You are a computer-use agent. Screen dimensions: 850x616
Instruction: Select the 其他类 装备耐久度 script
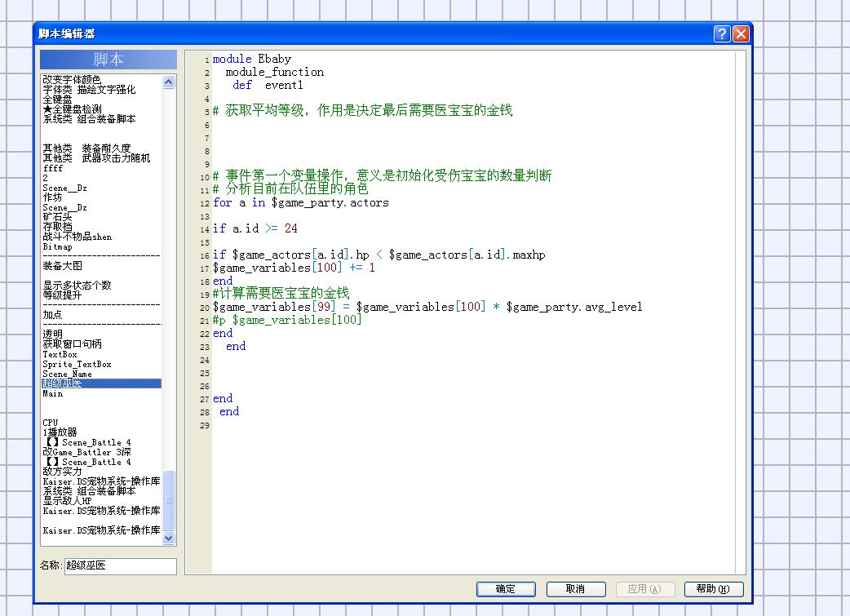tap(86, 148)
